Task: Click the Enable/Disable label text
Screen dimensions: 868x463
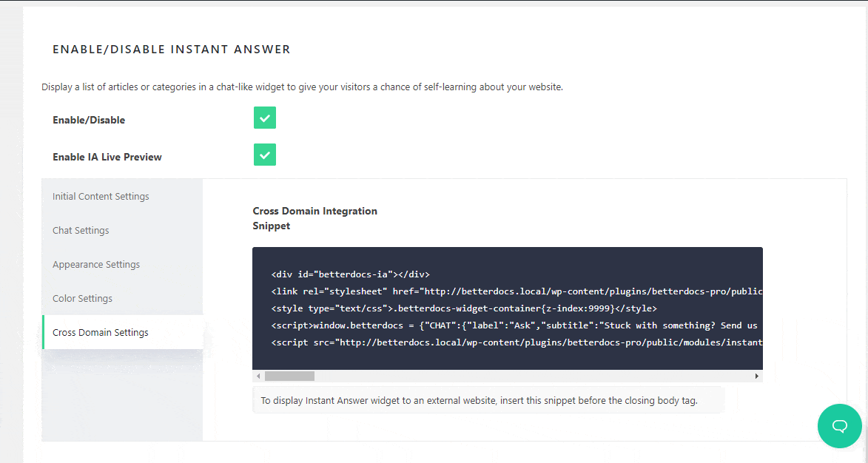Action: [89, 120]
